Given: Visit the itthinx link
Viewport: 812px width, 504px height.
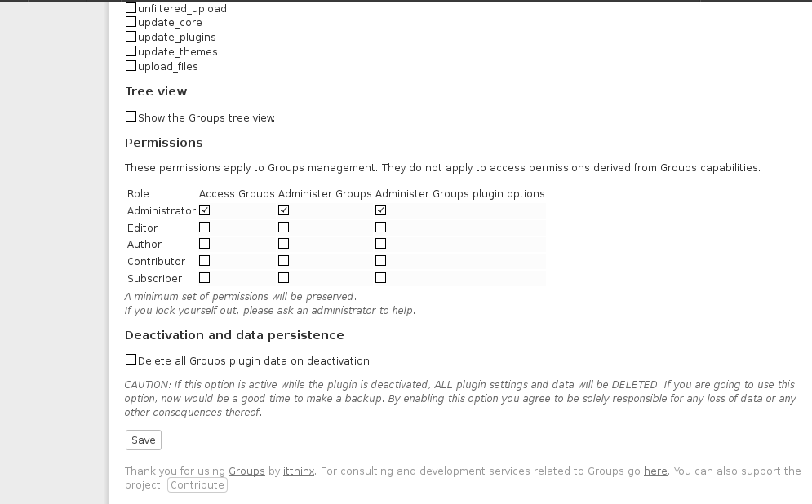Looking at the screenshot, I should (x=299, y=471).
